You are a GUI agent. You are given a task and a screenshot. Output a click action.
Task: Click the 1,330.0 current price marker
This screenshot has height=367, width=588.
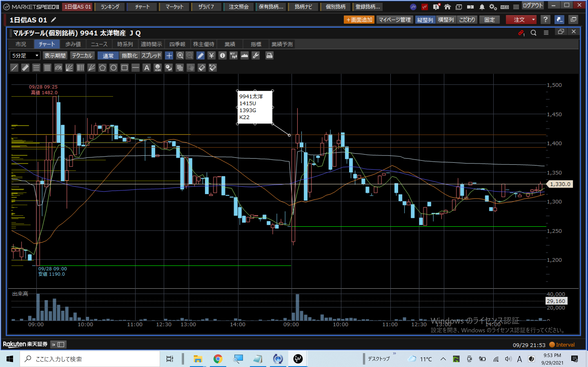560,184
